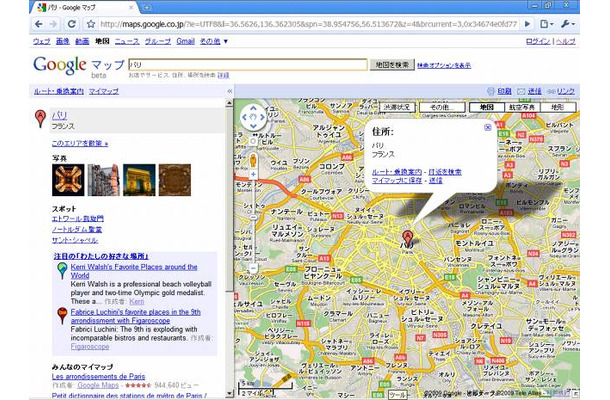Focus the map search field containing パリ
The width and height of the screenshot is (610, 400).
tap(248, 65)
